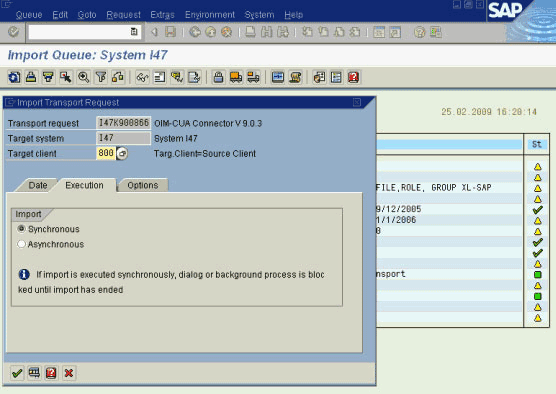Select the Asynchronous import radio button
This screenshot has height=394, width=556.
pos(21,244)
